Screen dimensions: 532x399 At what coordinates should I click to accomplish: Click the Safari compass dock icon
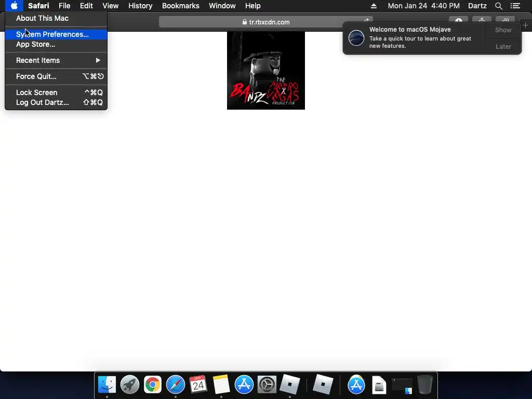click(176, 385)
